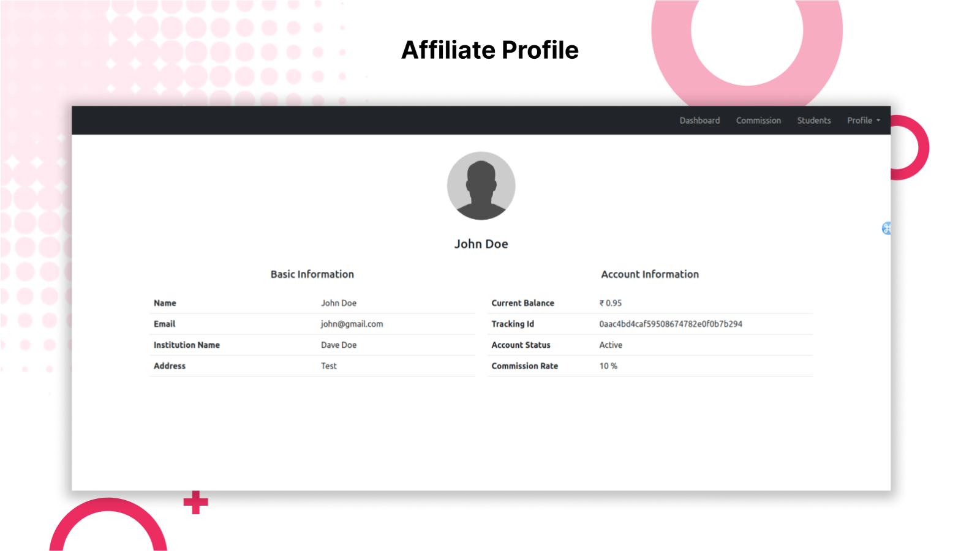
Task: Open the Commission page from navbar
Action: coord(758,121)
